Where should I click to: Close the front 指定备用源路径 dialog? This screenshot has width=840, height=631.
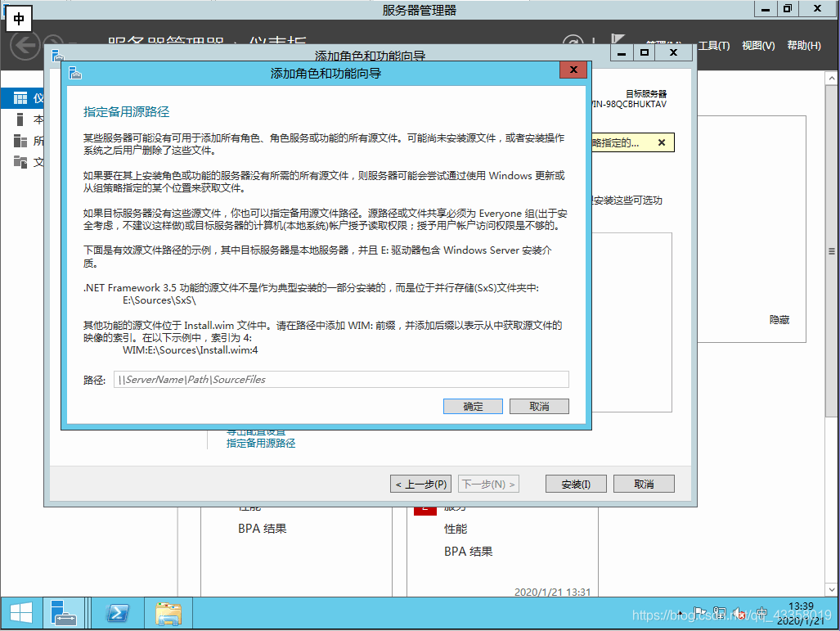coord(573,70)
